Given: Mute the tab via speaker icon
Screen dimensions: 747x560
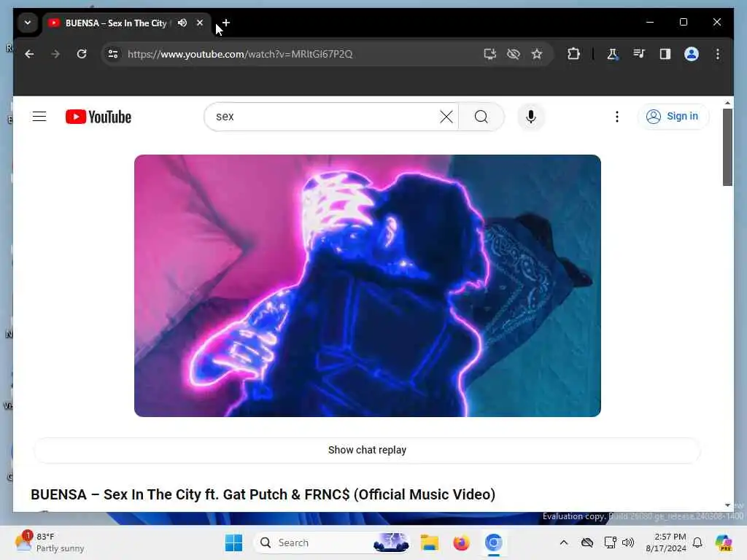Looking at the screenshot, I should tap(182, 23).
